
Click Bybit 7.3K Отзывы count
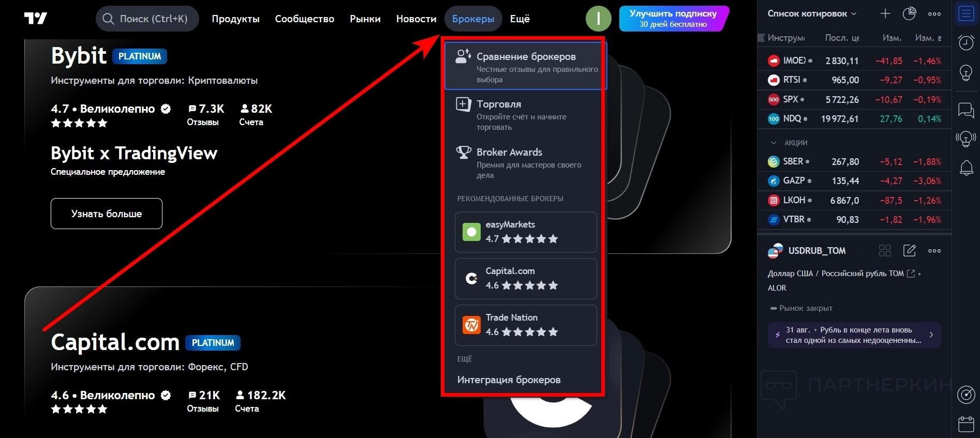tap(205, 115)
